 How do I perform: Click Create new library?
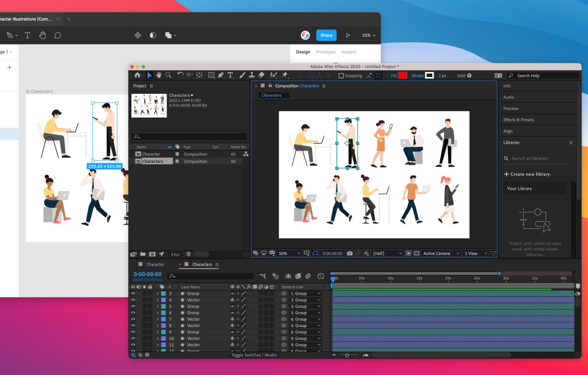tap(527, 174)
